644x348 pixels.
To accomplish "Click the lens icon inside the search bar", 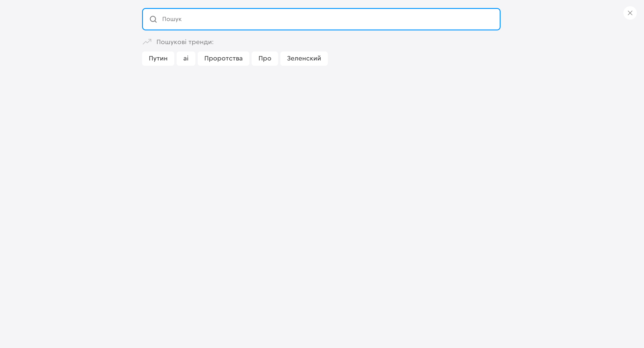I will (153, 19).
